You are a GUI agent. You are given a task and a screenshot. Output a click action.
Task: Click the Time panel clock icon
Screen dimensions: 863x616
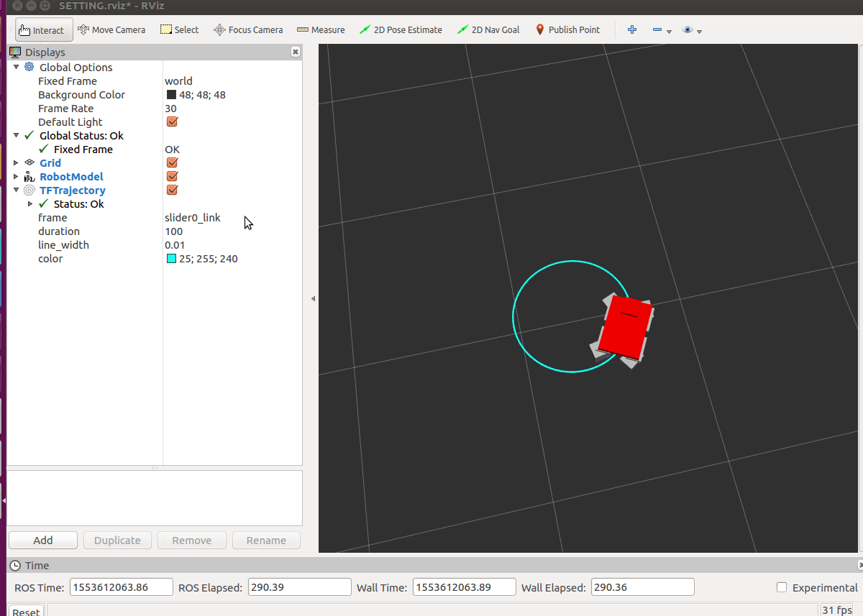point(16,566)
